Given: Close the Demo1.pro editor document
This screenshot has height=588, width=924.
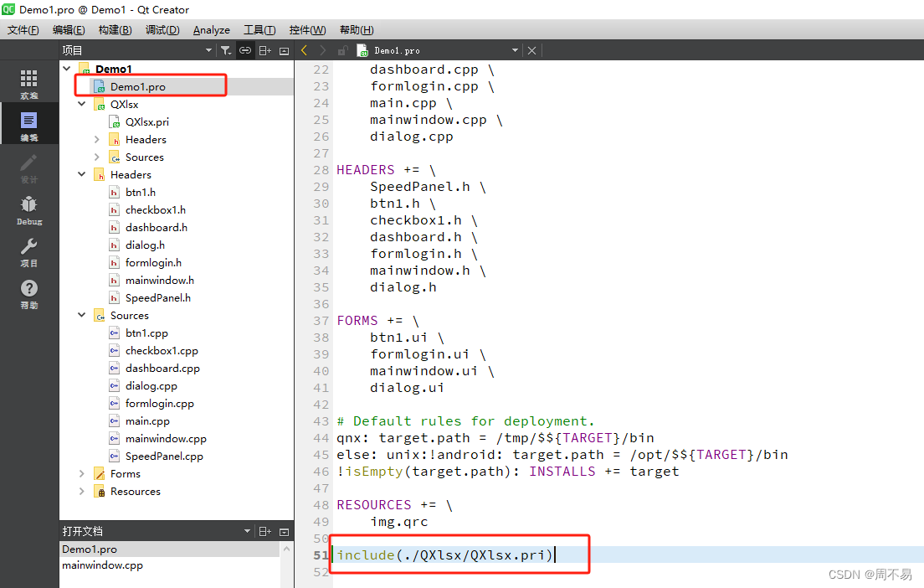Looking at the screenshot, I should point(531,51).
